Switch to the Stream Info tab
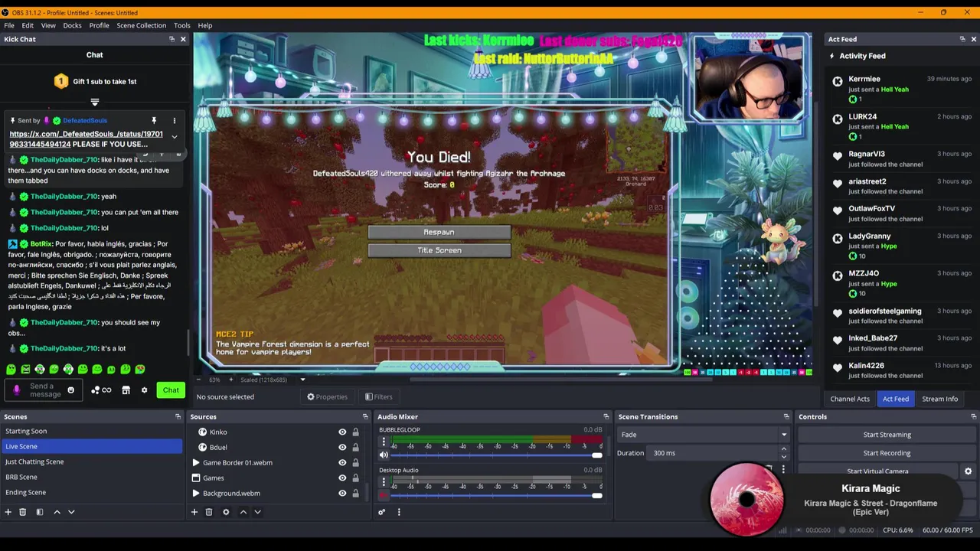Screen dimensions: 980x551 (x=939, y=399)
